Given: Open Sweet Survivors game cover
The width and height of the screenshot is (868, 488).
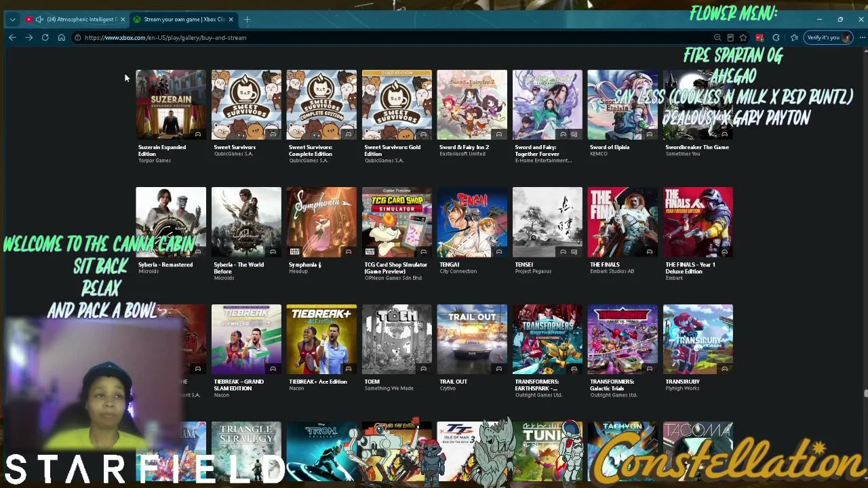Looking at the screenshot, I should point(246,104).
